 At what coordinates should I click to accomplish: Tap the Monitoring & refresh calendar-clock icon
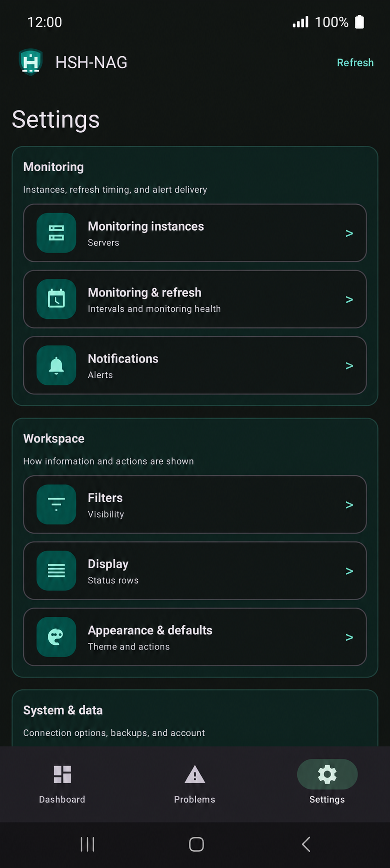point(57,299)
